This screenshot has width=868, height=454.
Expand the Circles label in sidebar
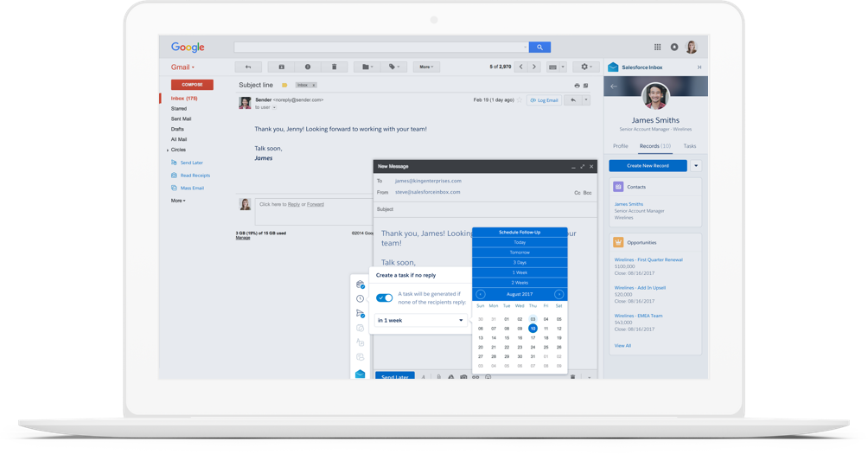point(169,150)
